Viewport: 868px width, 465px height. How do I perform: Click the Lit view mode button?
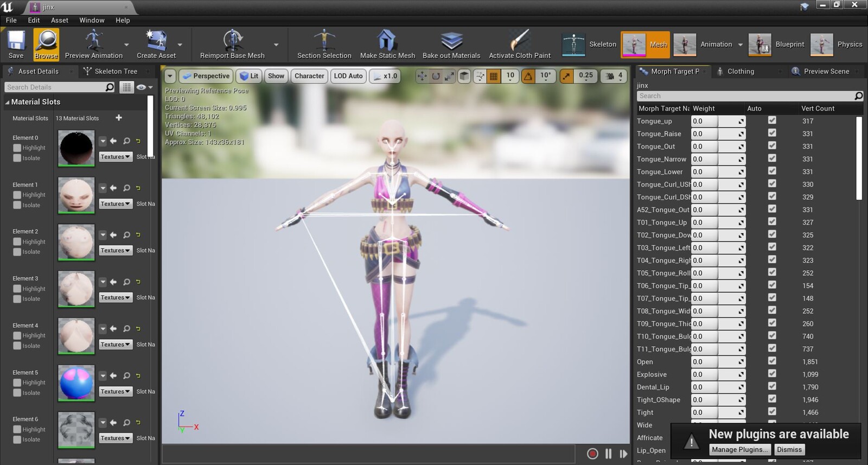[250, 76]
